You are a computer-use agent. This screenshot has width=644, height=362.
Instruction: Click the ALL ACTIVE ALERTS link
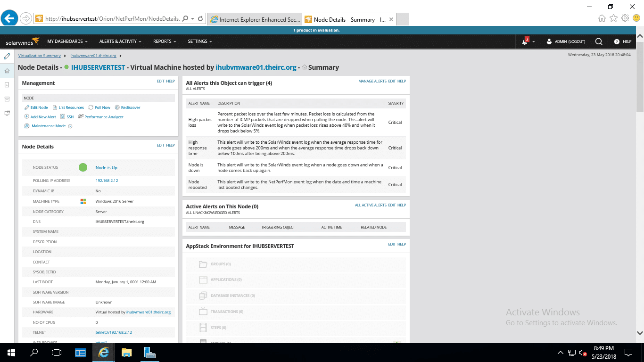[x=371, y=205]
